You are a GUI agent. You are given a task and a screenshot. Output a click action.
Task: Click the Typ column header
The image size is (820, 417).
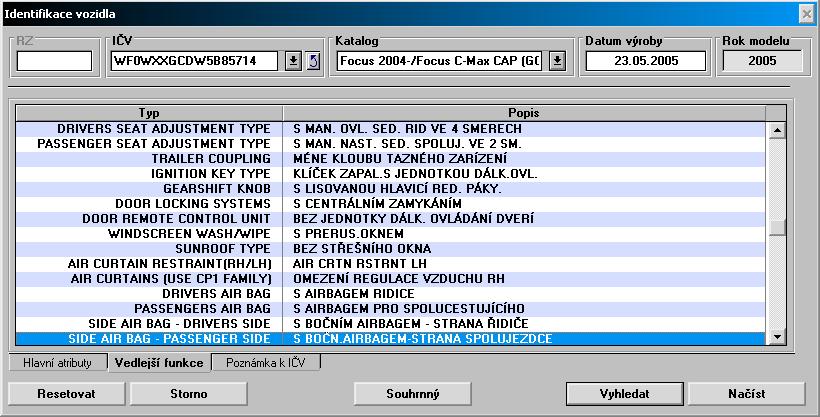[x=150, y=113]
